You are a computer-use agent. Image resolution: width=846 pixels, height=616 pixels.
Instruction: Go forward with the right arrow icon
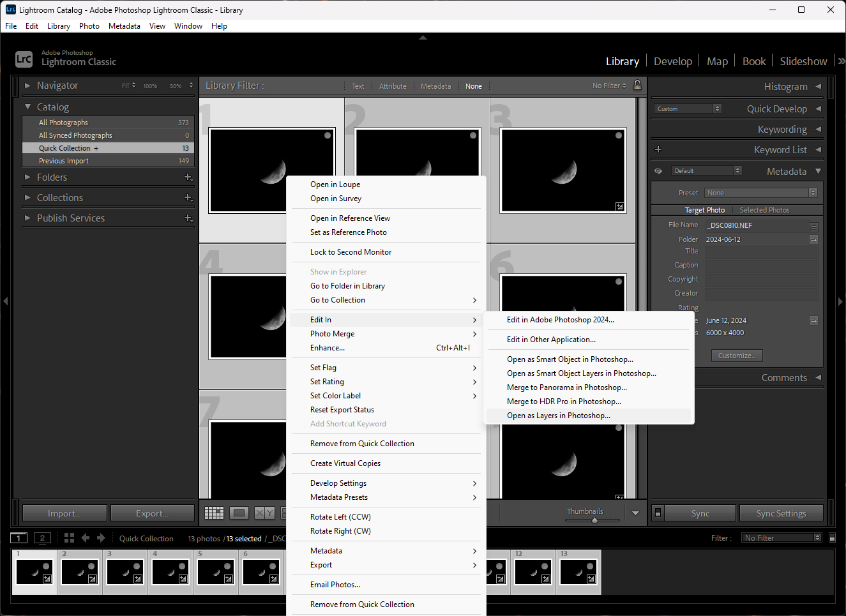point(101,538)
